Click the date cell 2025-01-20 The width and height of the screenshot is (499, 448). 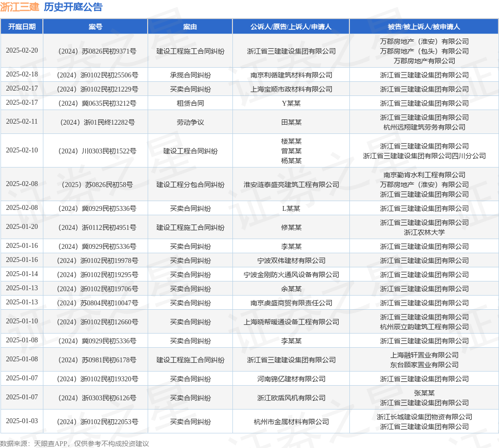(x=21, y=227)
